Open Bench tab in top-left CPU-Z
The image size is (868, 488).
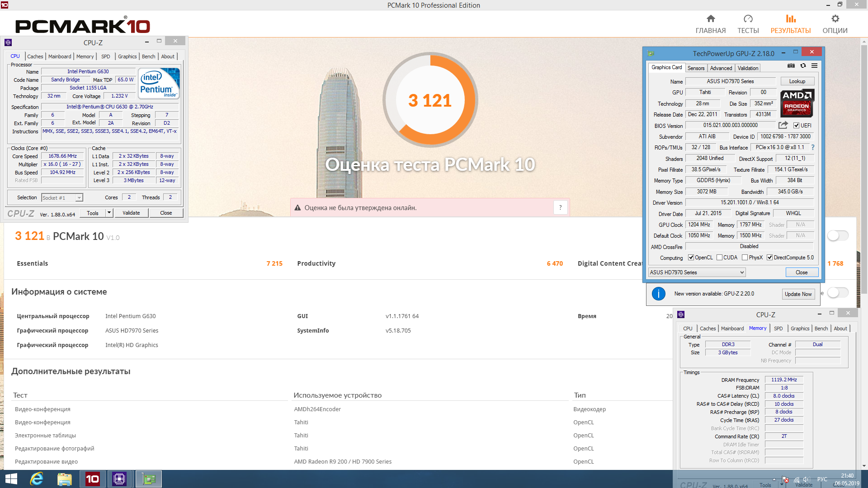(148, 56)
